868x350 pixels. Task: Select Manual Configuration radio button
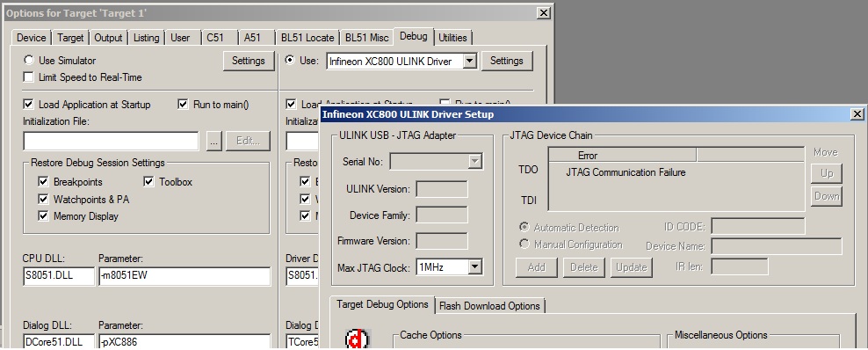click(524, 244)
